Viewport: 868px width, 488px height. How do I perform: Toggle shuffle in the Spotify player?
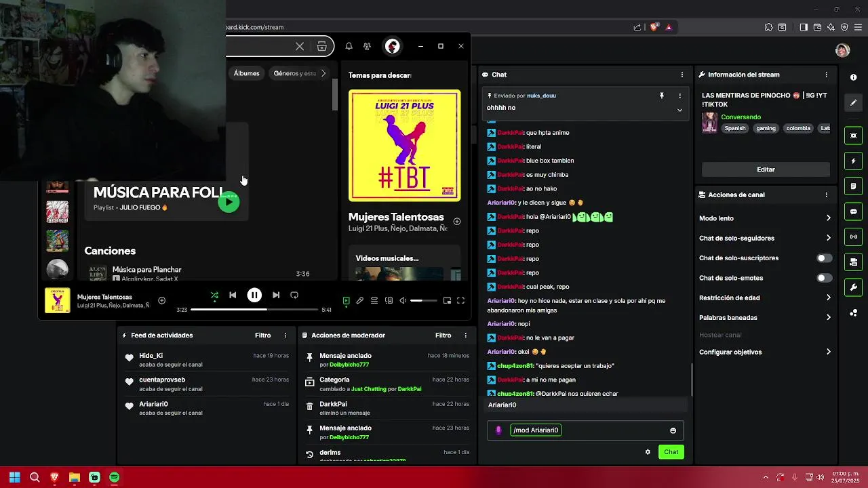tap(214, 295)
